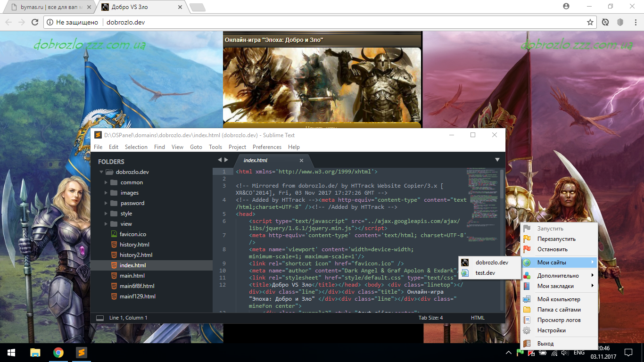Click the site info icon in address bar

pos(50,22)
